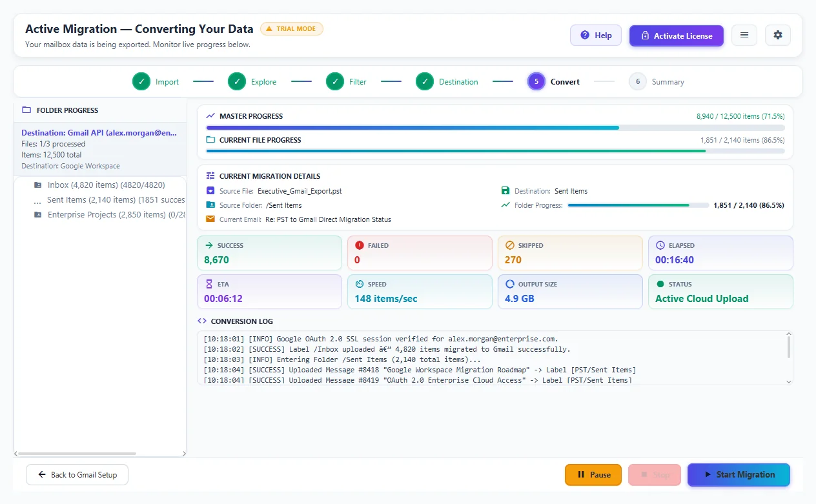This screenshot has height=504, width=816.
Task: Select the Inbox (4,820 items) tree row
Action: [100, 185]
